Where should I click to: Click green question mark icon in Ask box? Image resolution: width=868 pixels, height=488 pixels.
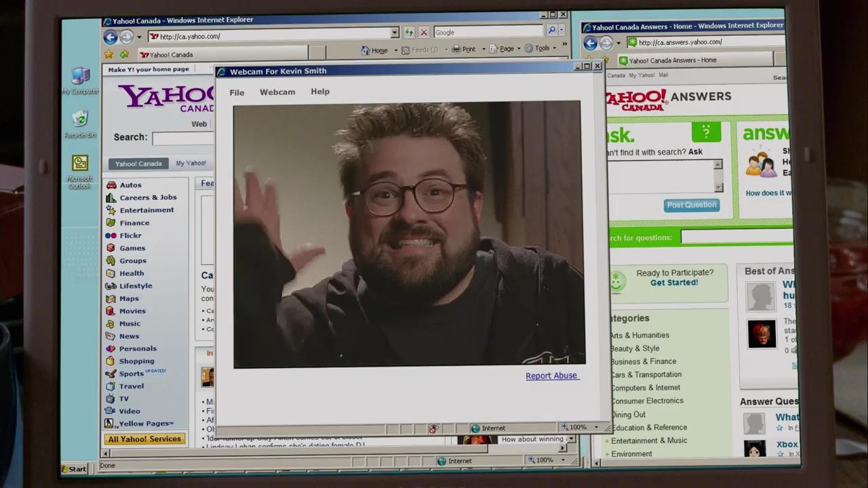pos(706,131)
